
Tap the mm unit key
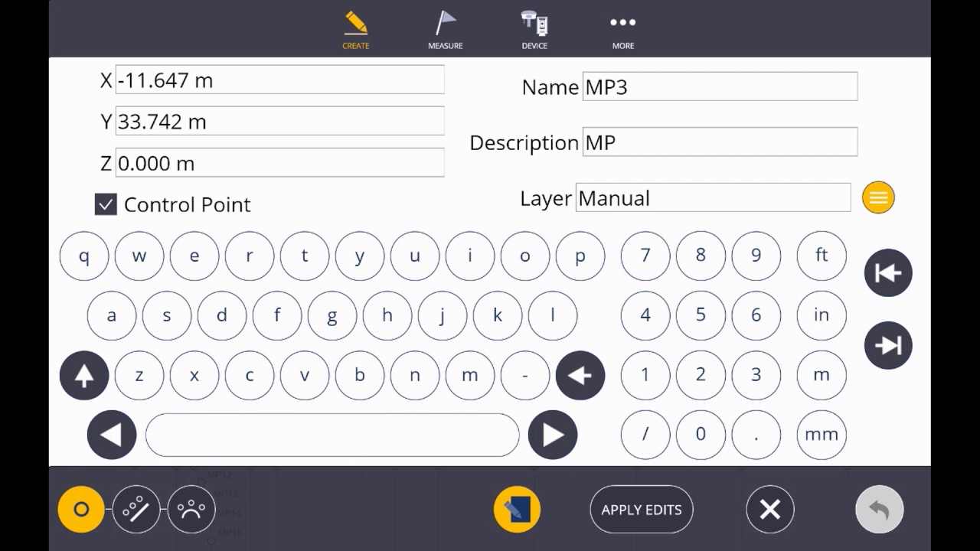(822, 435)
